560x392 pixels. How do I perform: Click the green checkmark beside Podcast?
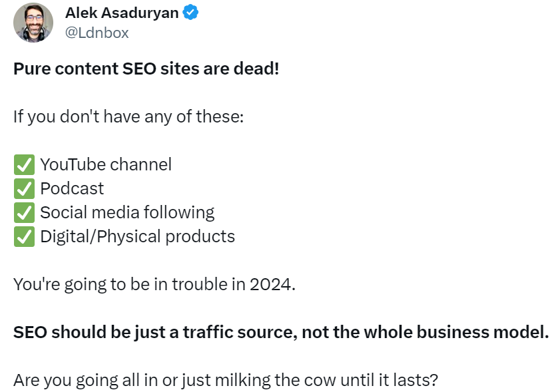tap(24, 188)
